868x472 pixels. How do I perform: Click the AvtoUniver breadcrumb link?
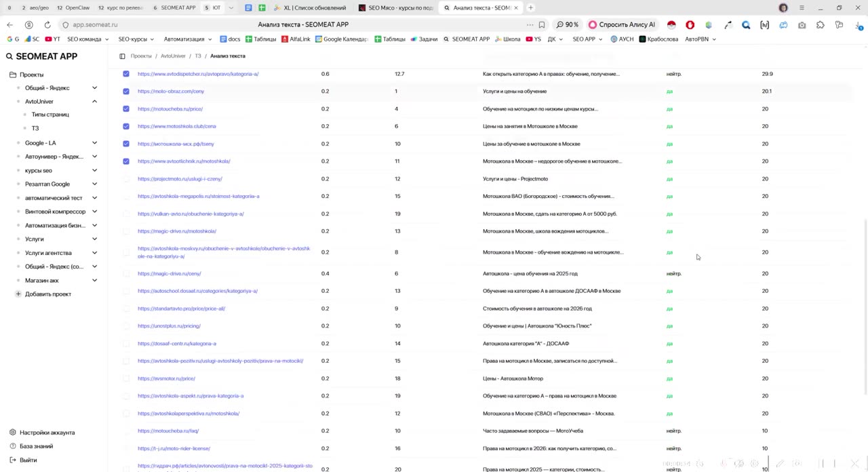click(173, 56)
